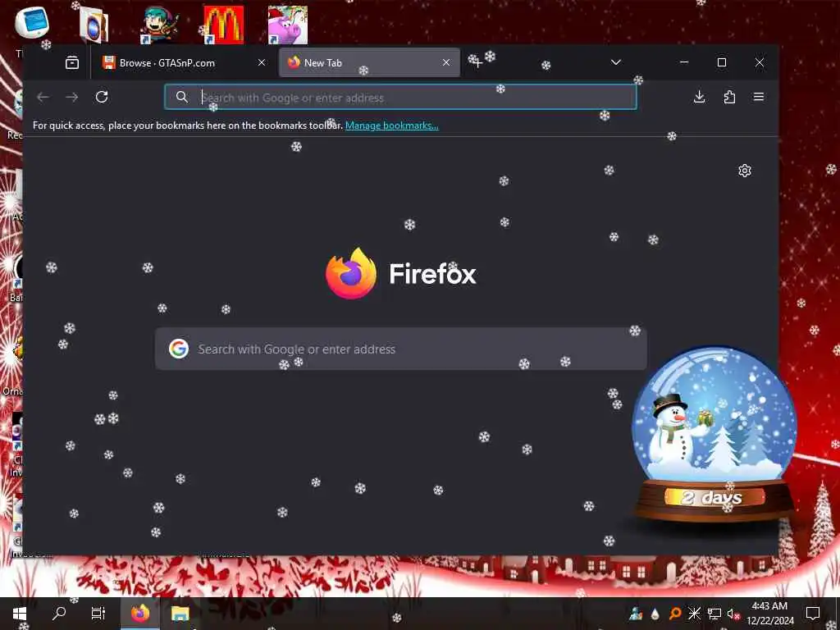Click the Google search box on the page
840x630 pixels.
[400, 349]
